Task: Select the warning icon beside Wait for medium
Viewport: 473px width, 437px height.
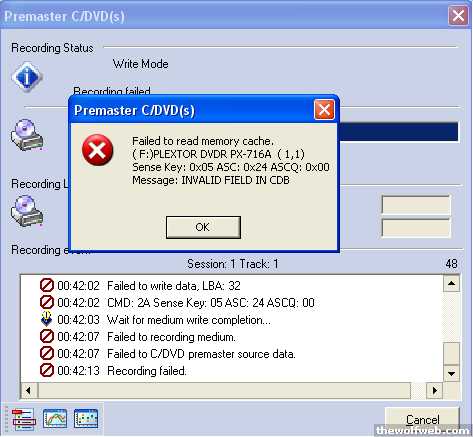Action: [47, 319]
